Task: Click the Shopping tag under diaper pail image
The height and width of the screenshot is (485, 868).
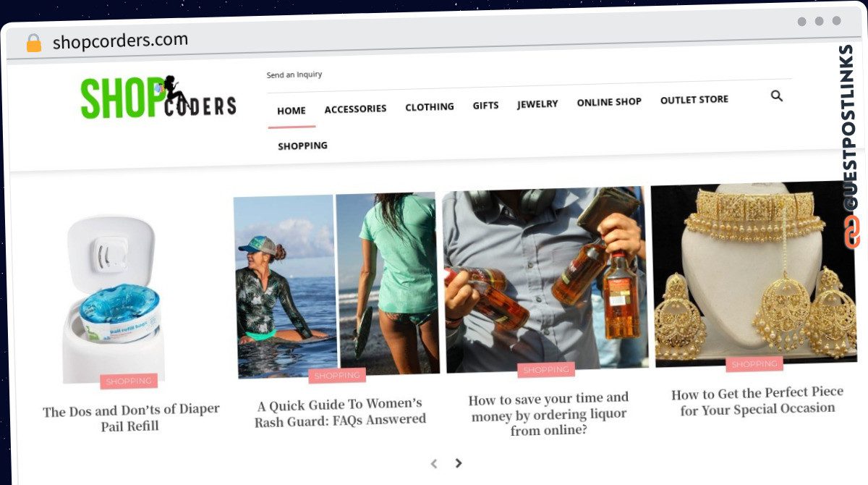Action: coord(129,381)
